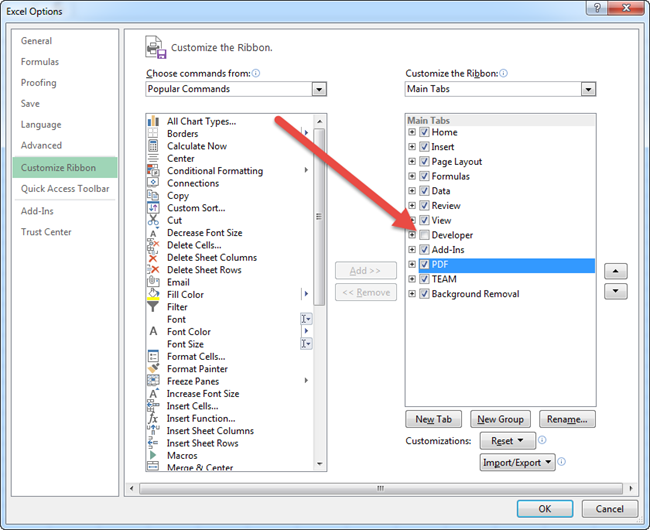Click the Copy command icon
The height and width of the screenshot is (530, 650).
[x=153, y=196]
